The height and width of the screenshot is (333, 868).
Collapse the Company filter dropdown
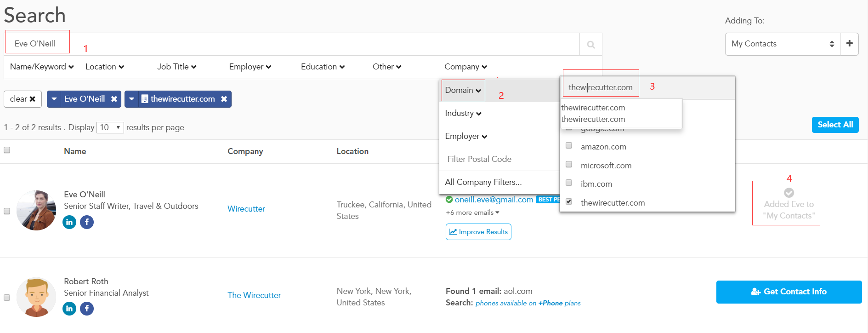click(x=465, y=67)
